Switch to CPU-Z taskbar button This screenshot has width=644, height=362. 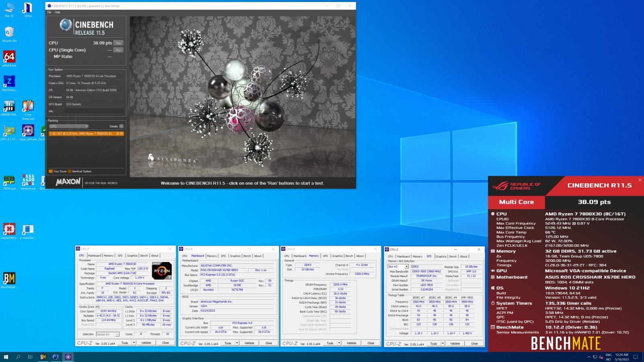pos(68,357)
